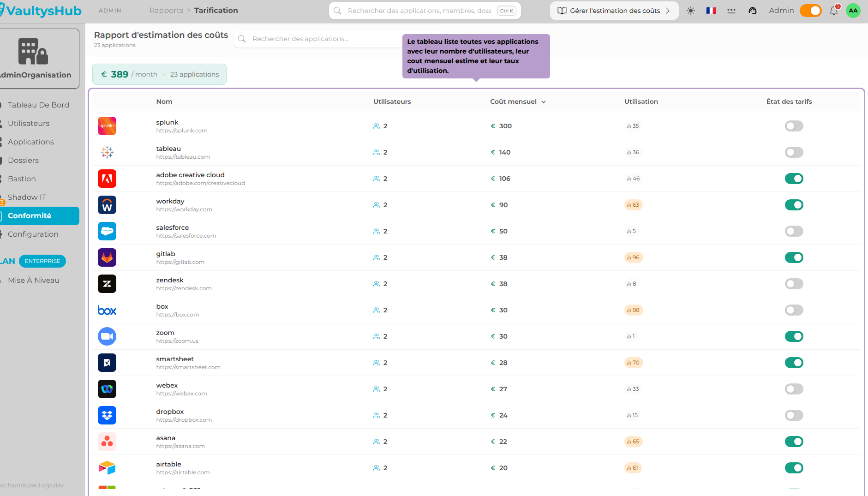Change language via French flag icon
Viewport: 868px width, 496px height.
click(x=711, y=11)
